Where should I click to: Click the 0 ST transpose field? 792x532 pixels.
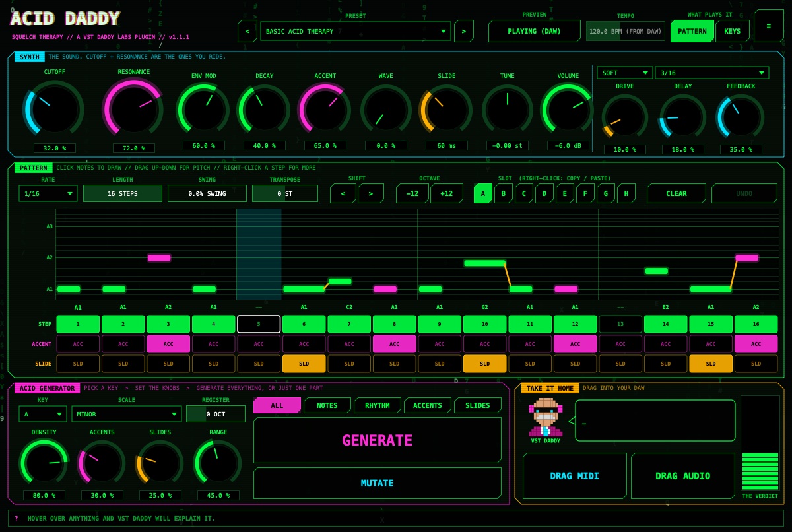[285, 193]
